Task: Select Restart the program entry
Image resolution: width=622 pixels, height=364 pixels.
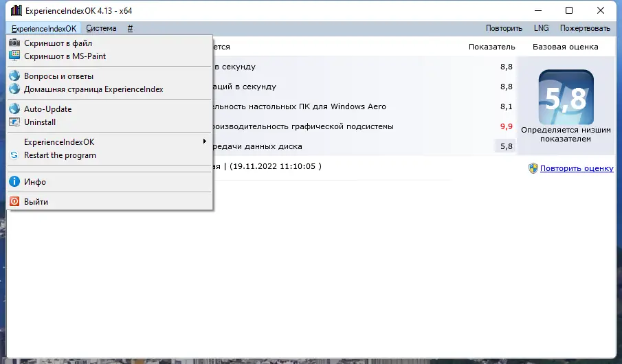Action: pos(109,155)
